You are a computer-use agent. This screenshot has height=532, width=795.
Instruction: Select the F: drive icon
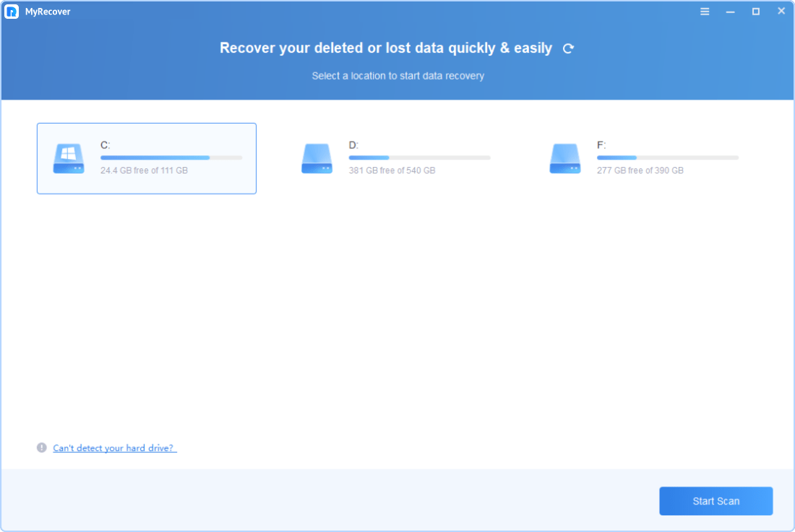pyautogui.click(x=565, y=158)
